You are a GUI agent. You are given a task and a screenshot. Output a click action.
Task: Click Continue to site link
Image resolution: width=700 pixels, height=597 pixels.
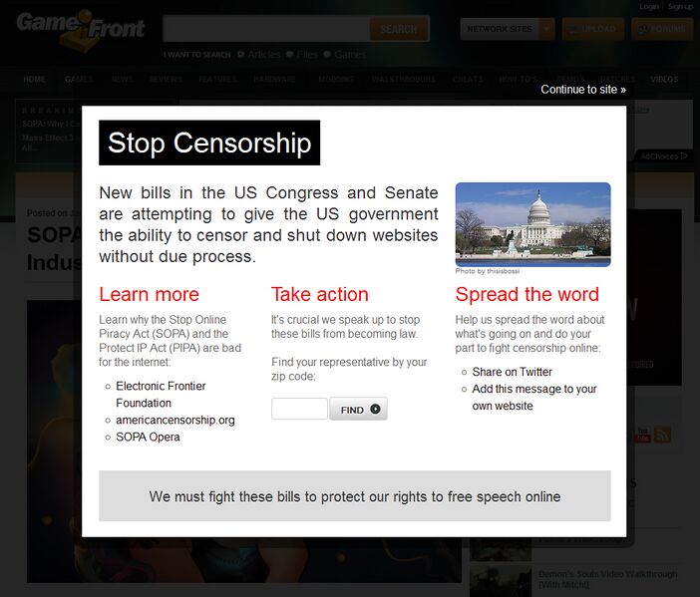(x=583, y=90)
